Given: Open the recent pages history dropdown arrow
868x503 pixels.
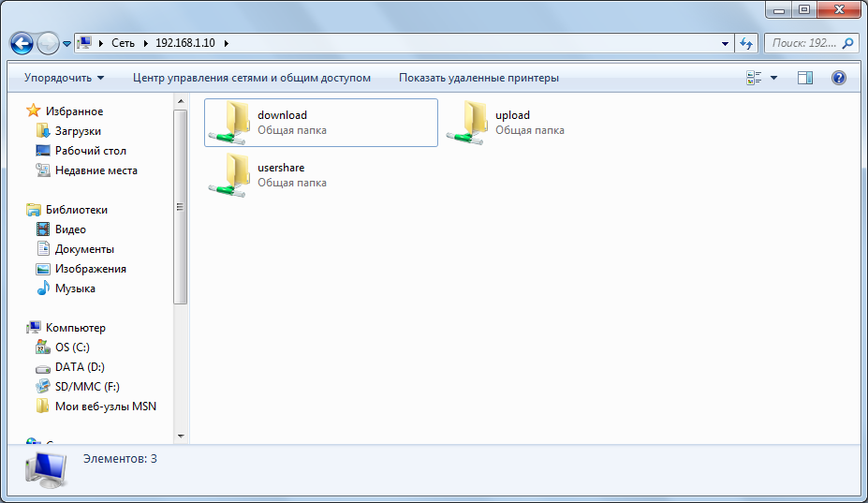Looking at the screenshot, I should (x=67, y=44).
